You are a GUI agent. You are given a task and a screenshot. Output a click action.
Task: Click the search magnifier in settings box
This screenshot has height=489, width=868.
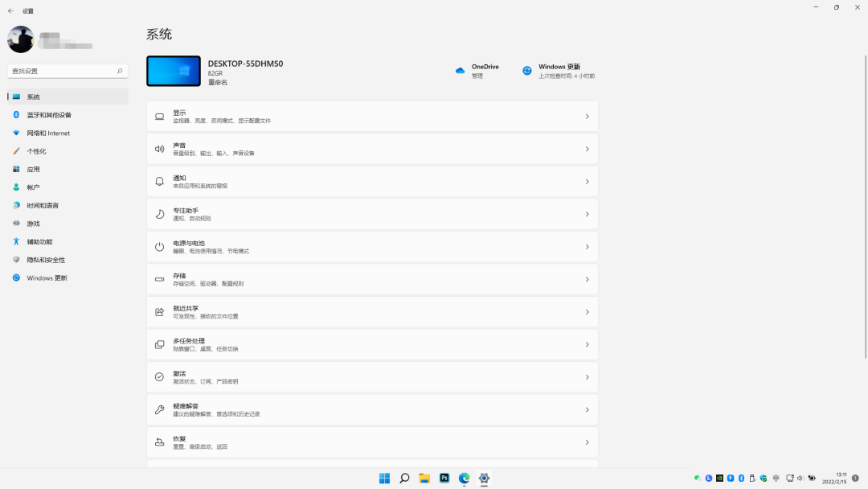coord(120,71)
